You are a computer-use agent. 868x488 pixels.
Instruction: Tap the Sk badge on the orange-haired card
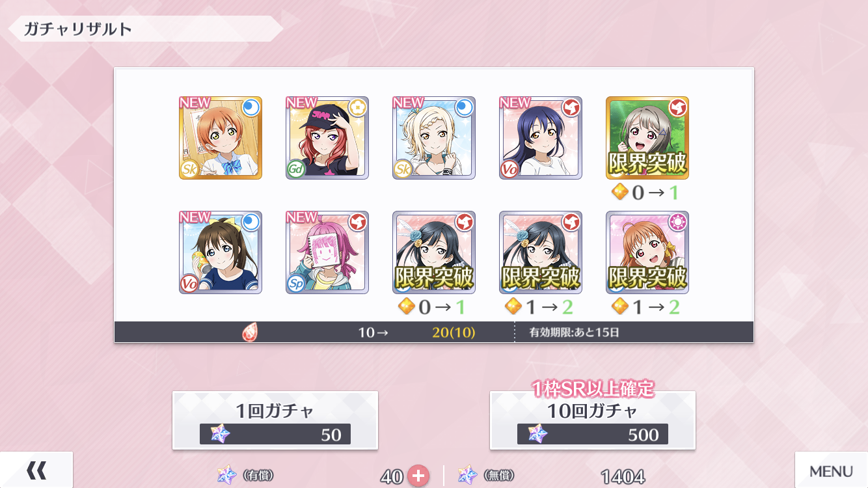tap(189, 170)
